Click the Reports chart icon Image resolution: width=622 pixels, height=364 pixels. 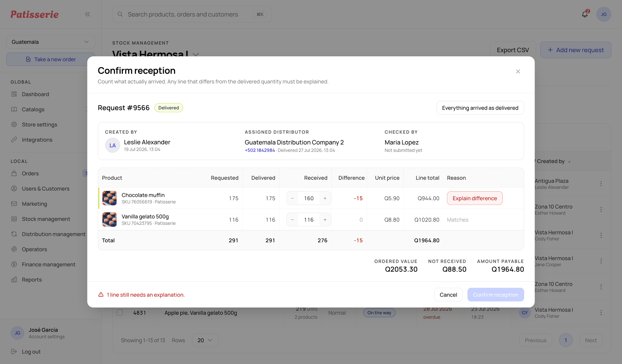click(14, 280)
